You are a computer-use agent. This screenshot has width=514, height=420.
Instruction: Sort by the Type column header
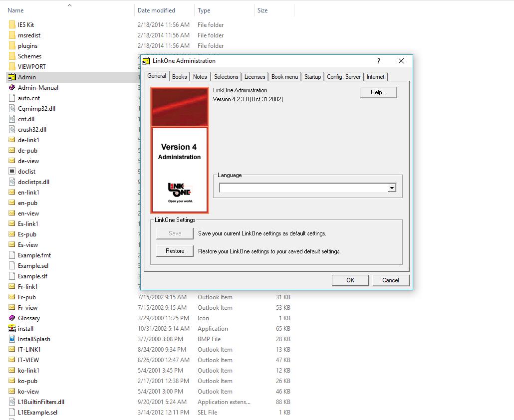coord(204,10)
